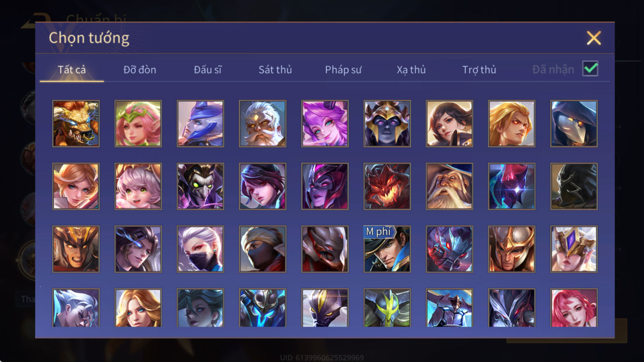The image size is (644, 362).
Task: Select the red lava demon hero portrait
Action: coord(387,186)
